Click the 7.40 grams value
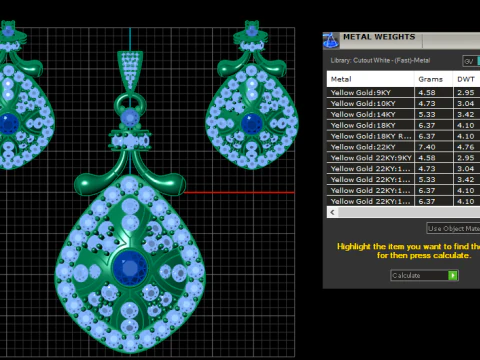 pyautogui.click(x=427, y=147)
